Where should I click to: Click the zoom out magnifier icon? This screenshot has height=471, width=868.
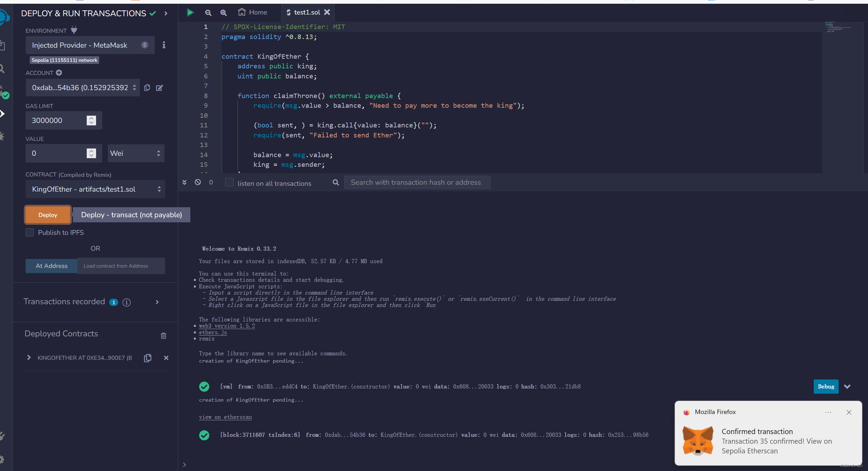[x=208, y=12]
